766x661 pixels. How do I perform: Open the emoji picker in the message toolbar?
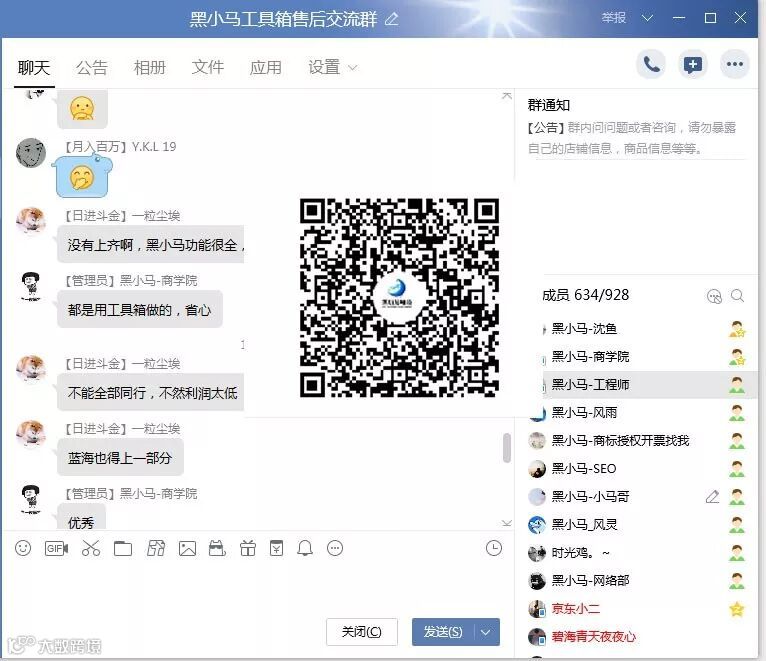[x=23, y=548]
